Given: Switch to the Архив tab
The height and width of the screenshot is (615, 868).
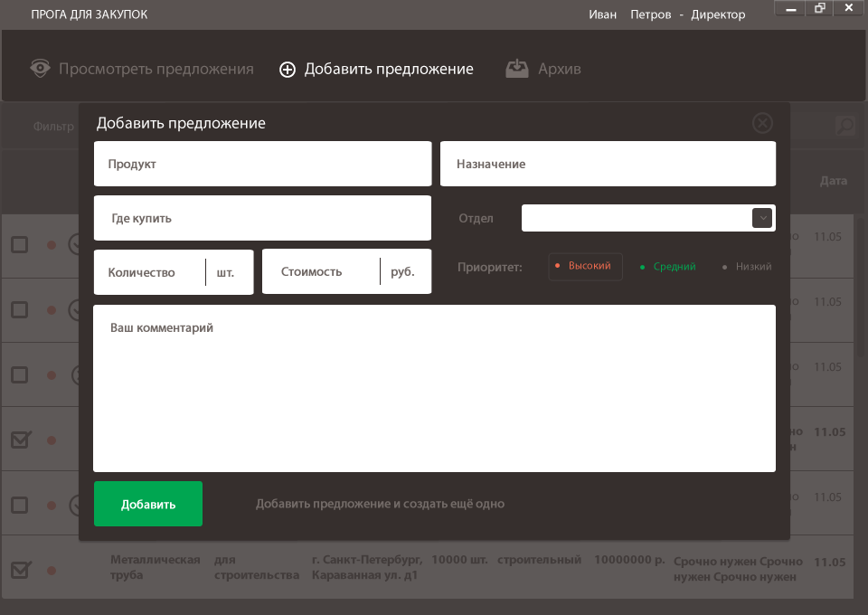Looking at the screenshot, I should pos(543,68).
